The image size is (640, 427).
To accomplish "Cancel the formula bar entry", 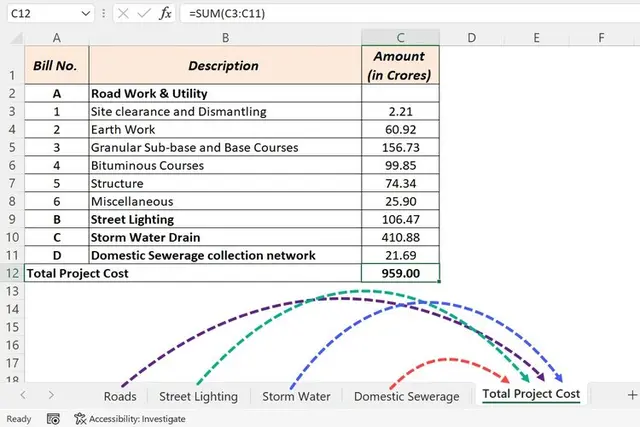I will (123, 14).
